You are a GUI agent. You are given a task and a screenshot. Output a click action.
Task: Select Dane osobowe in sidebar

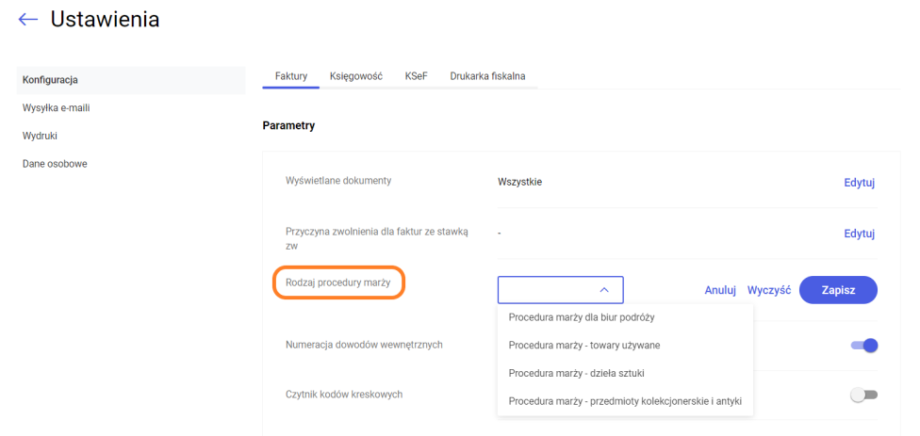coord(54,163)
